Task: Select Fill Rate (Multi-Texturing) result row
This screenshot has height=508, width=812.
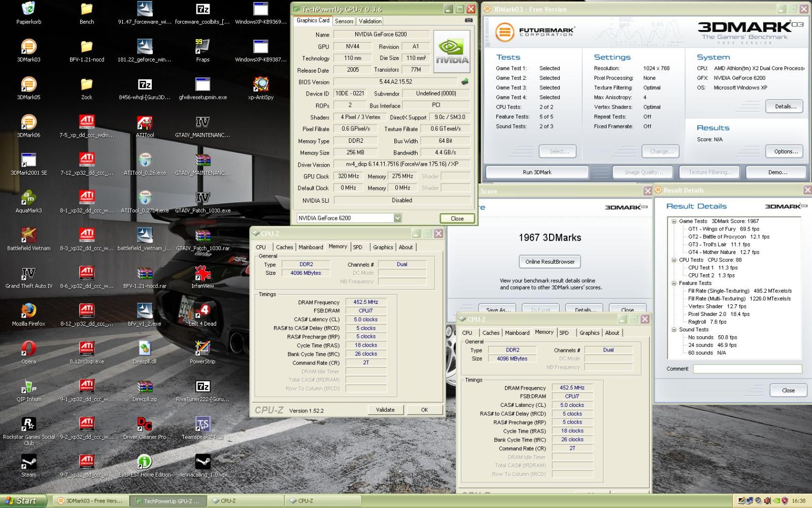Action: click(x=739, y=298)
